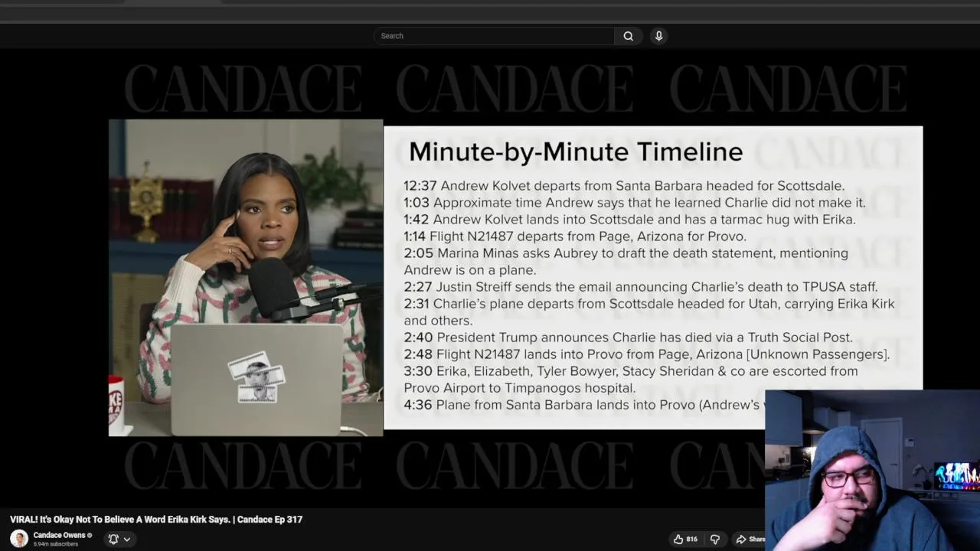The height and width of the screenshot is (551, 980).
Task: Click the webcam overlay of hooded man
Action: pyautogui.click(x=872, y=471)
